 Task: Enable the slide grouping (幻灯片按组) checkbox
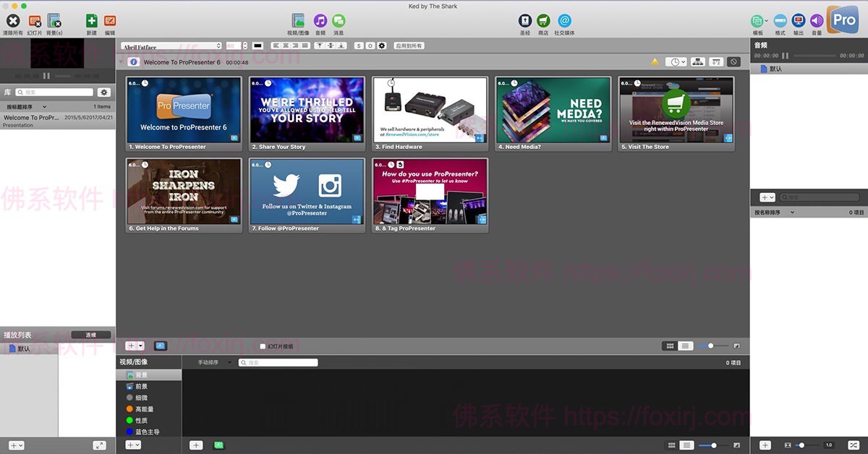pyautogui.click(x=263, y=346)
